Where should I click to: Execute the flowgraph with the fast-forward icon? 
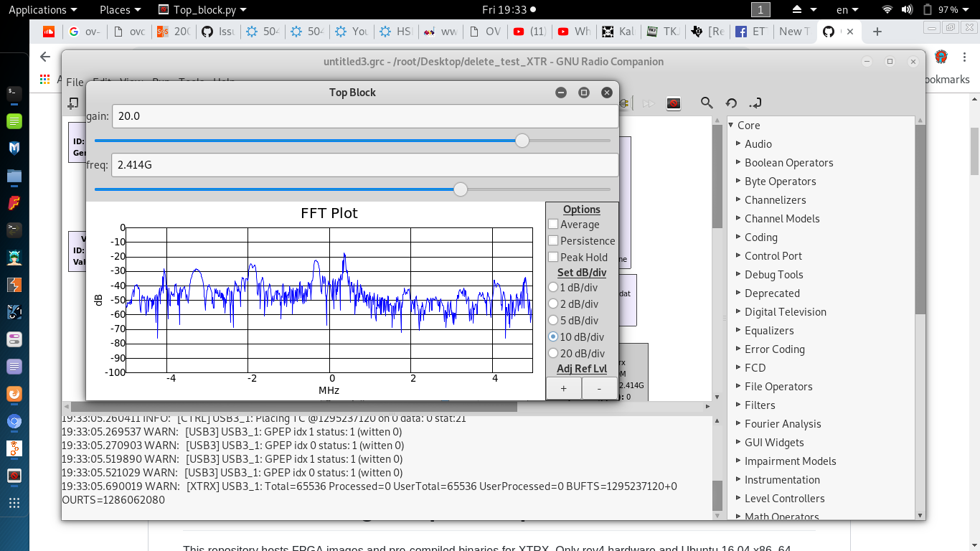pos(649,103)
